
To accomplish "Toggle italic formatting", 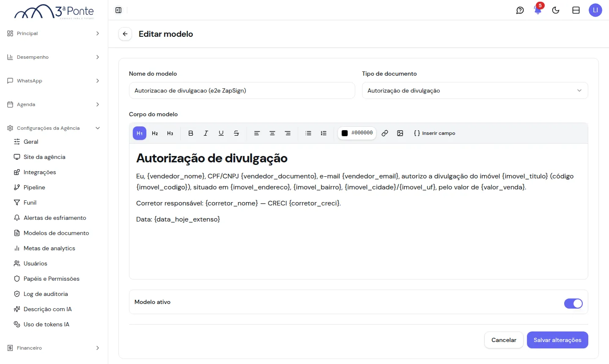I will [x=206, y=133].
